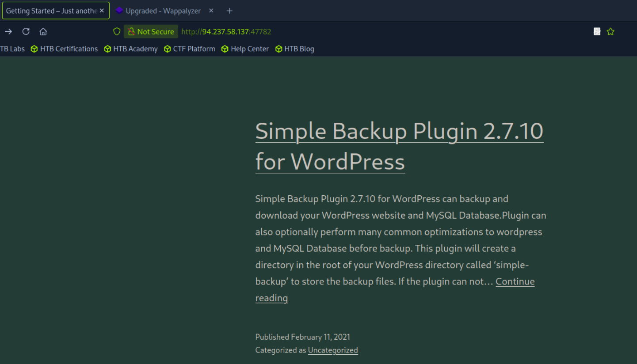Open the Help Center bookmark
The height and width of the screenshot is (364, 637).
(x=245, y=49)
